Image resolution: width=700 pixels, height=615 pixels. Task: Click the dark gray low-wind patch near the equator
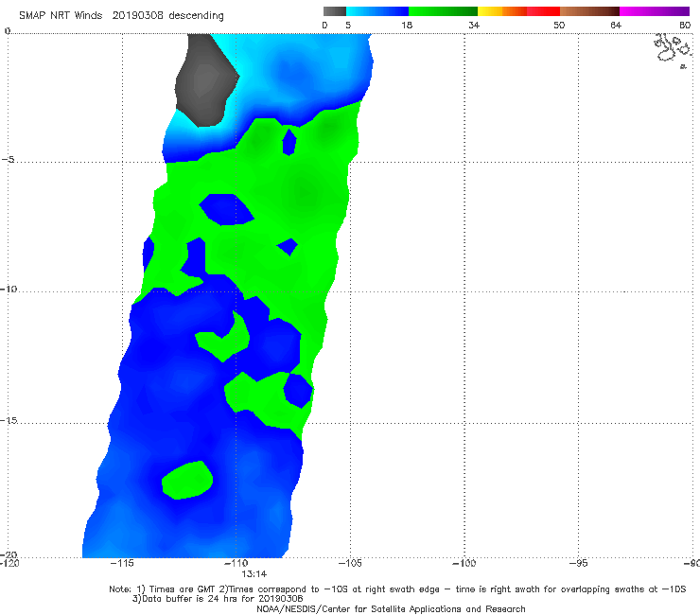[205, 80]
